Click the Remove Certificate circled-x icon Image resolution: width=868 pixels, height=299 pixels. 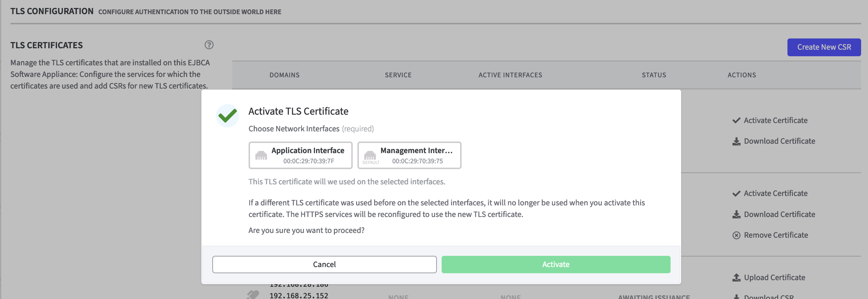tap(736, 235)
